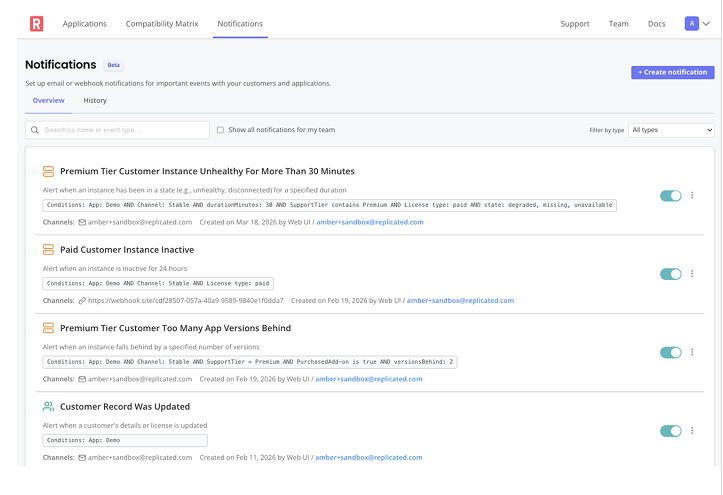Click the Replicated logo icon
The image size is (723, 495).
coord(37,23)
